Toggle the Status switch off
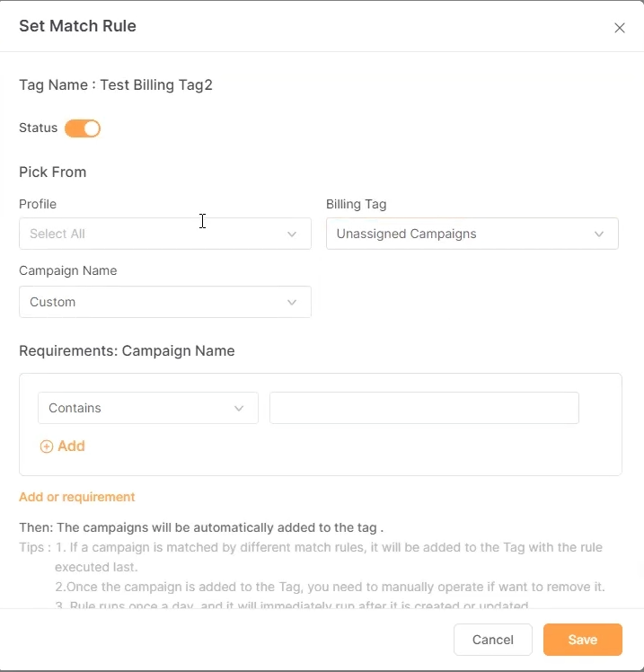Viewport: 644px width, 672px height. coord(83,128)
